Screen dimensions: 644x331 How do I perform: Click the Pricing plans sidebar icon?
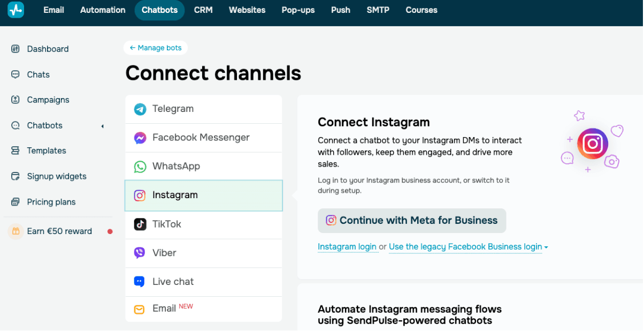click(x=16, y=202)
